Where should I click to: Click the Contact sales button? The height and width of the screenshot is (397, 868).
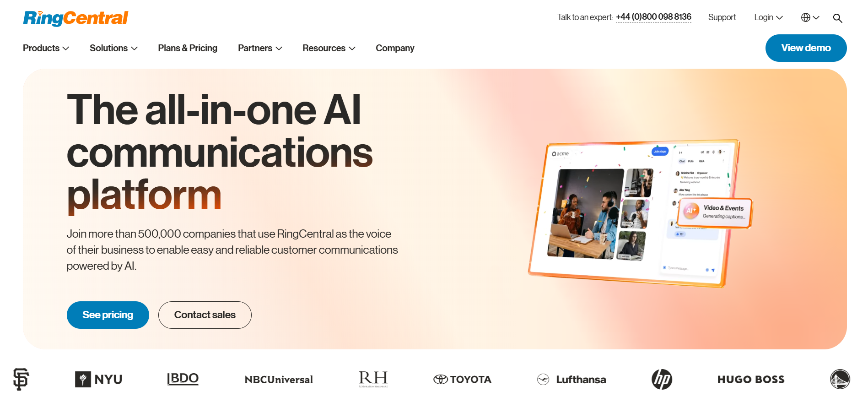(205, 315)
